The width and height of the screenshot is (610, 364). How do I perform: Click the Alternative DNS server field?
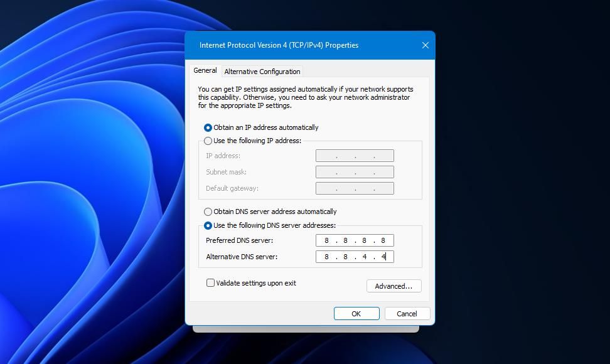pos(355,257)
